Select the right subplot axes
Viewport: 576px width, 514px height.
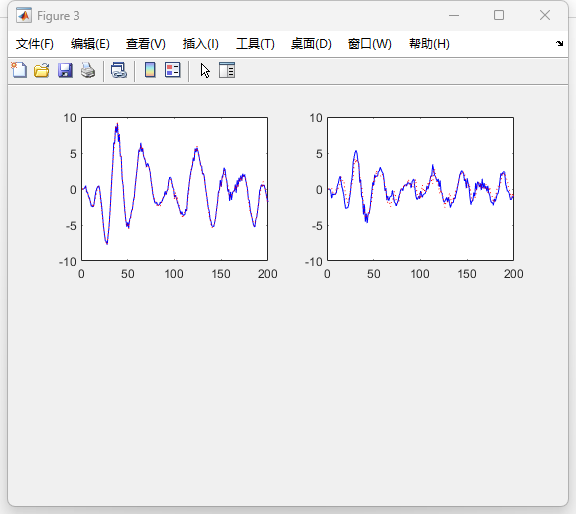coord(420,189)
